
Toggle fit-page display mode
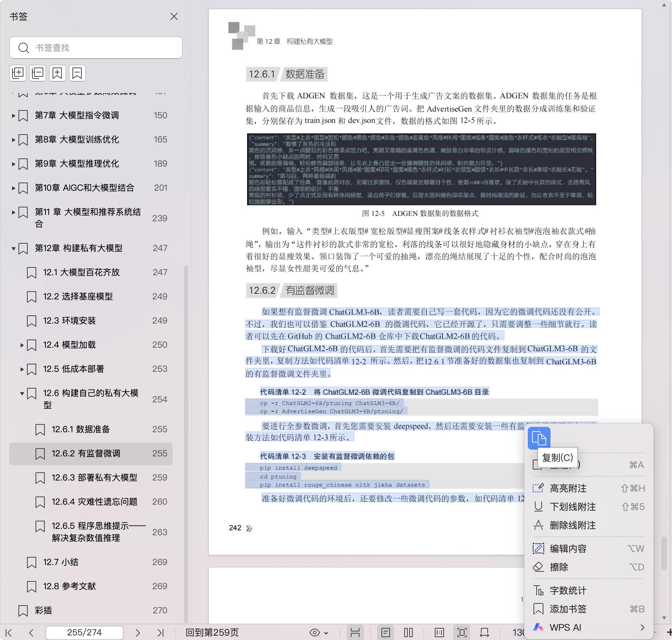pos(462,633)
